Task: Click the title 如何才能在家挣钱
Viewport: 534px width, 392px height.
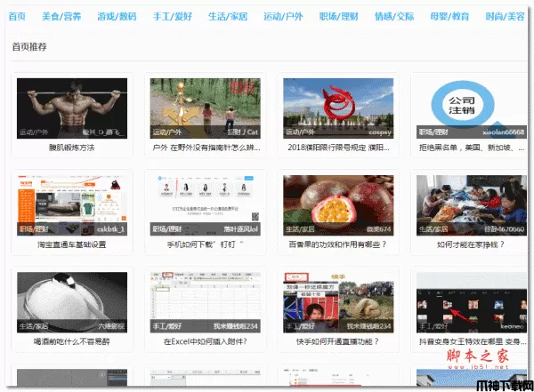Action: (471, 244)
